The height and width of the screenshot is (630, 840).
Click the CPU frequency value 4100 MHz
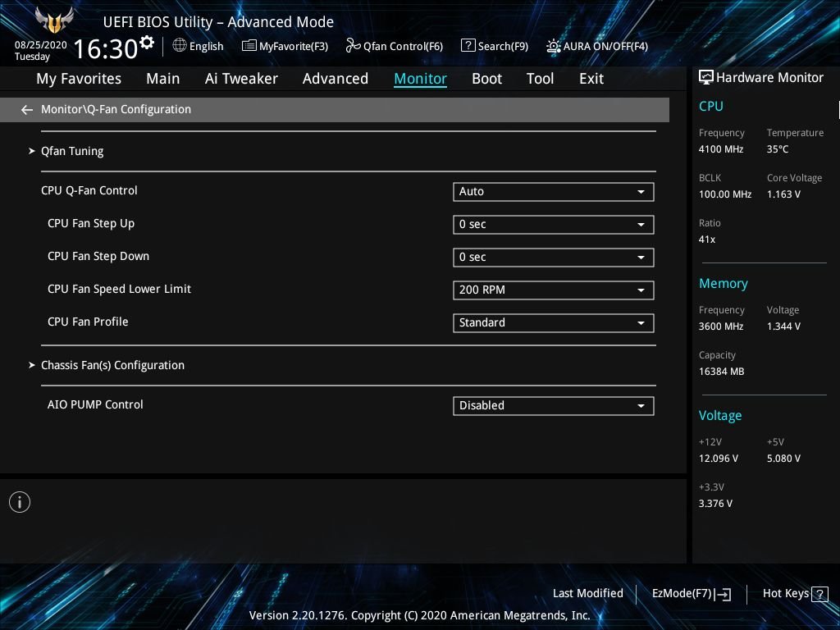tap(721, 149)
